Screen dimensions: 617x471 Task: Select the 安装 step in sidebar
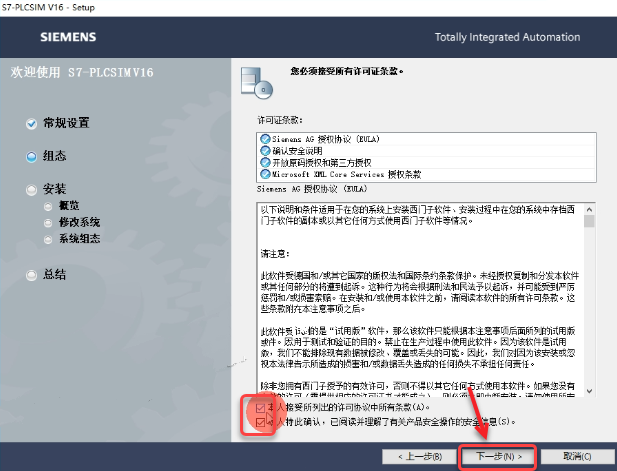[x=54, y=189]
